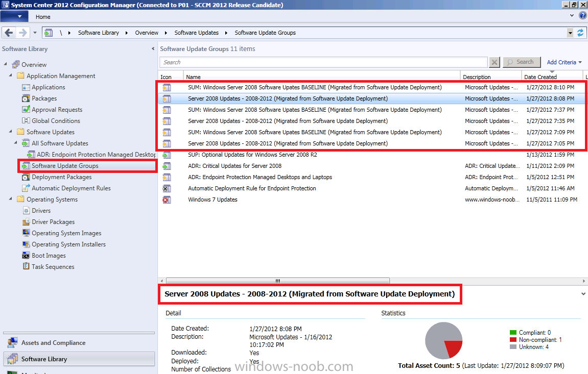Open the Packages node in the navigation tree

tap(44, 98)
